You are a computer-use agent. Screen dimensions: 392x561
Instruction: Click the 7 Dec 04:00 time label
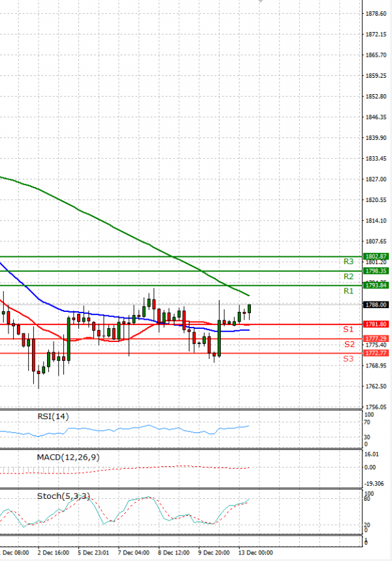click(134, 552)
